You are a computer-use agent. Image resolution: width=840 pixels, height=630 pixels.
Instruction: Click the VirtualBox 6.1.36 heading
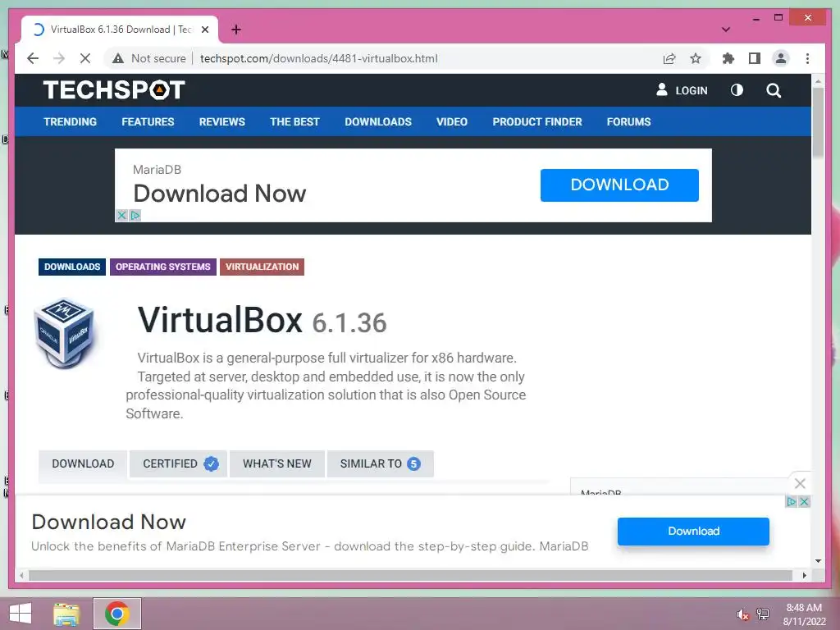pos(262,321)
